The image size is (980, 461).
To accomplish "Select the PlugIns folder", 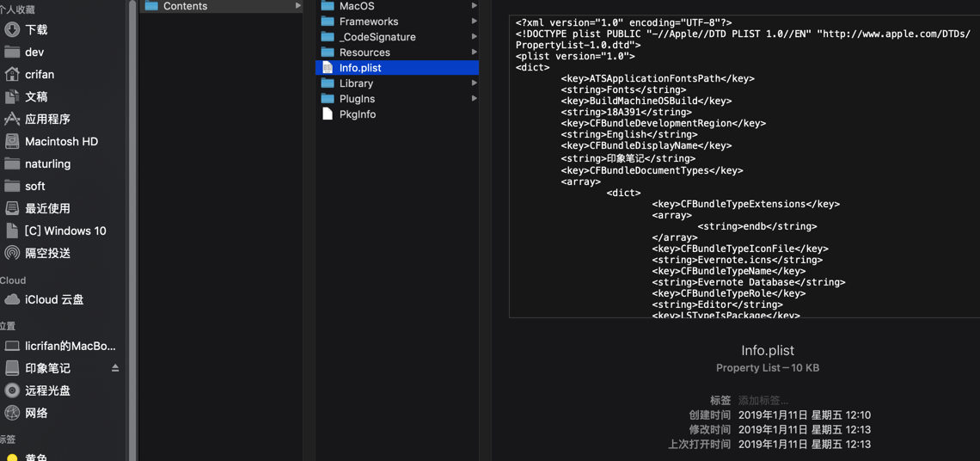I will pos(357,99).
